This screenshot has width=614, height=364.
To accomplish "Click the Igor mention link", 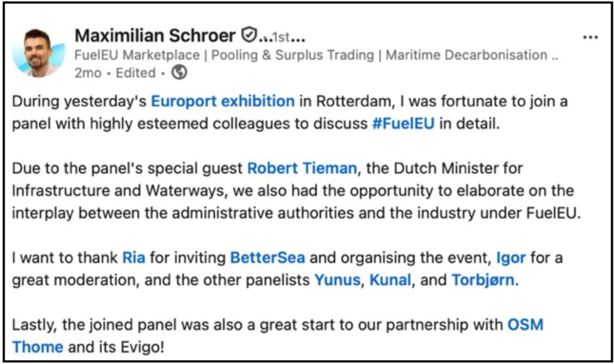I will (x=511, y=258).
